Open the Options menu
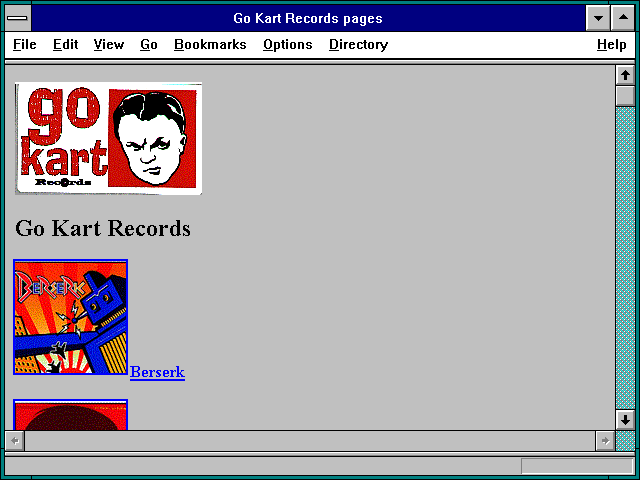 [x=288, y=44]
